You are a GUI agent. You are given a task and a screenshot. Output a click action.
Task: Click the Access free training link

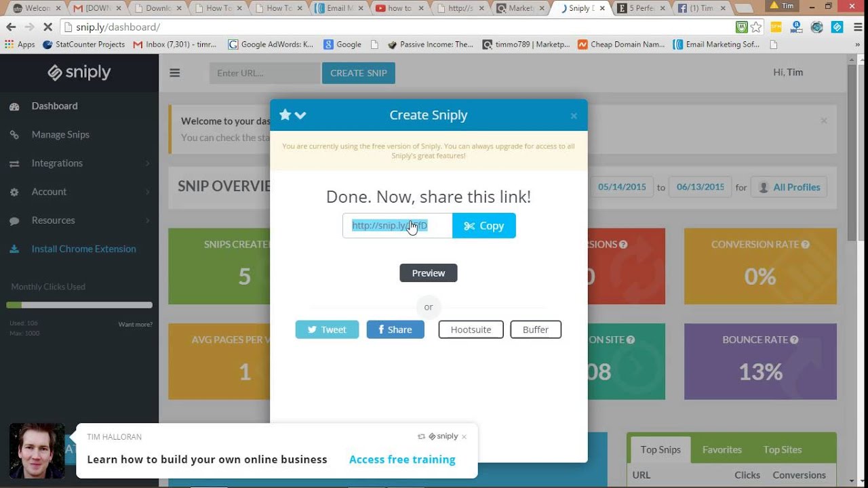[x=402, y=460]
